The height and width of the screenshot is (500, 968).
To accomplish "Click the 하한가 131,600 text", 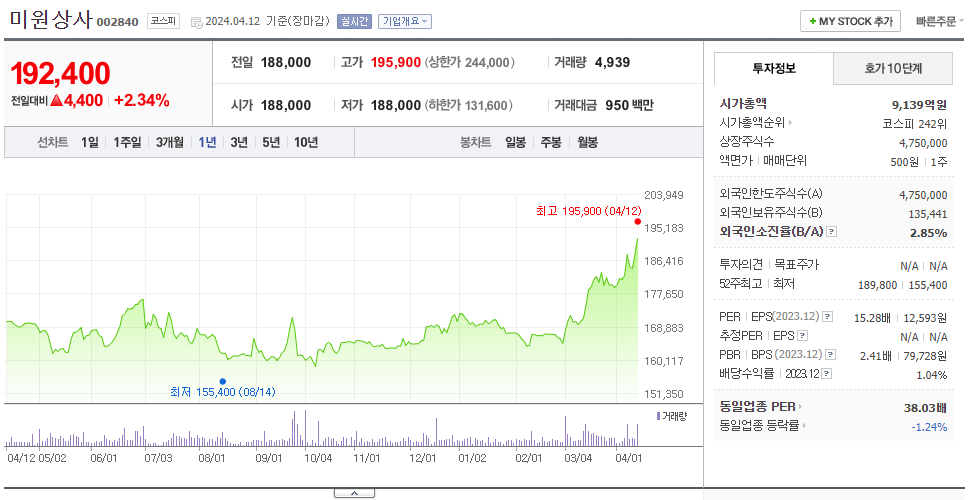I will (468, 106).
